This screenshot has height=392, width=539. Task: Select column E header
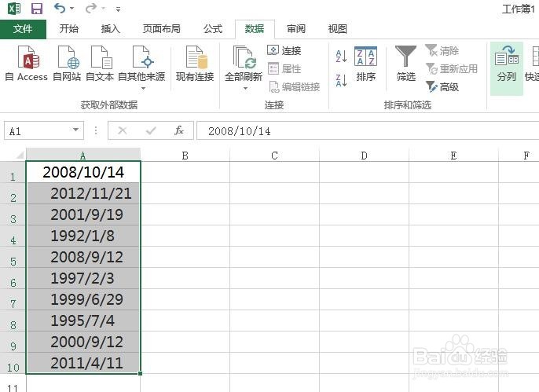click(453, 156)
